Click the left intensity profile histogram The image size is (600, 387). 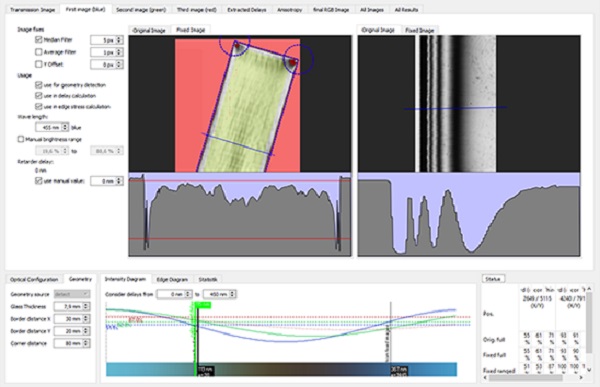pyautogui.click(x=240, y=214)
